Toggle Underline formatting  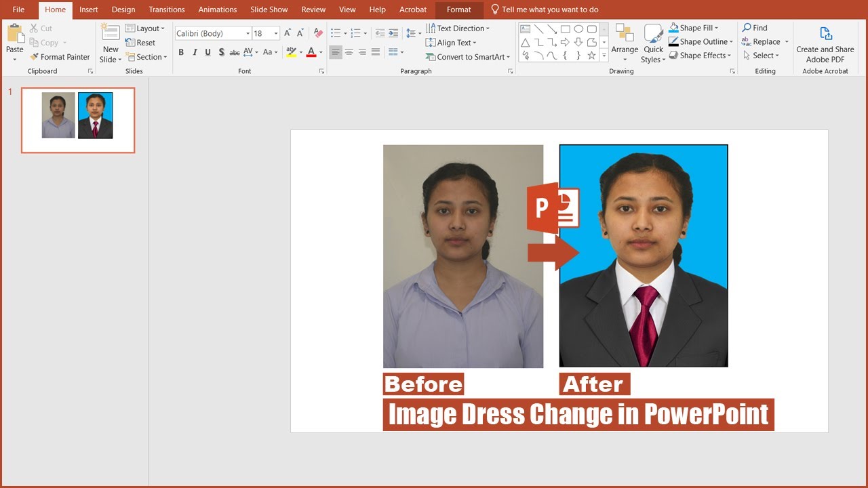click(x=208, y=52)
